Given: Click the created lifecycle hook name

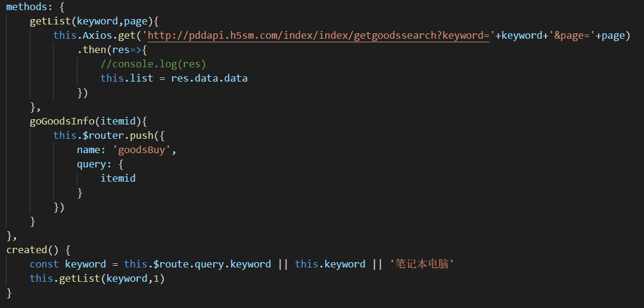Looking at the screenshot, I should (26, 250).
